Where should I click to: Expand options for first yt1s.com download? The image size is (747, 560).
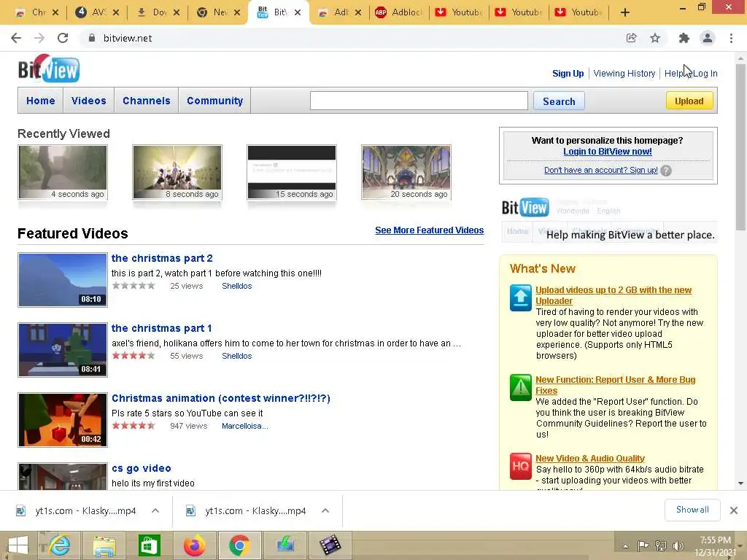coord(155,510)
